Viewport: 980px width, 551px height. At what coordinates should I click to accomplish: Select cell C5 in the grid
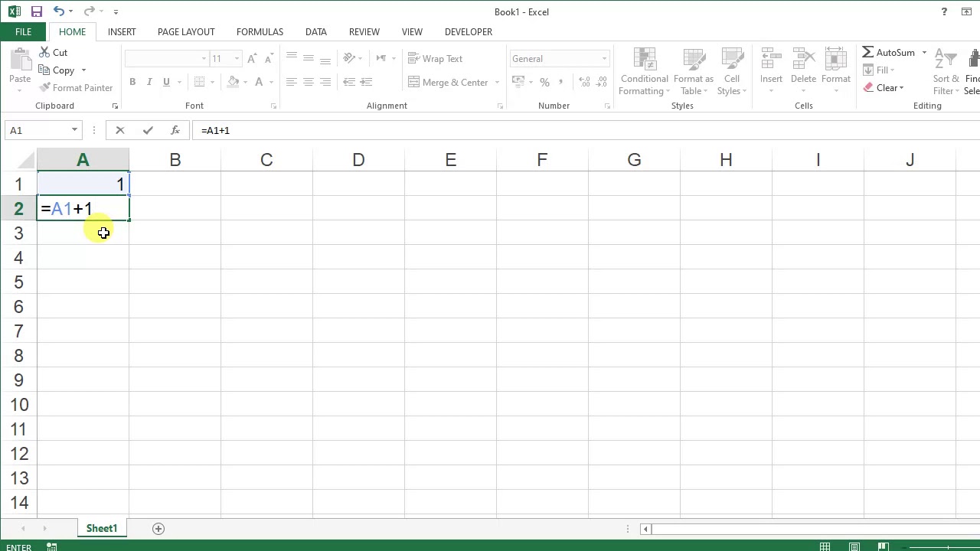(x=266, y=282)
